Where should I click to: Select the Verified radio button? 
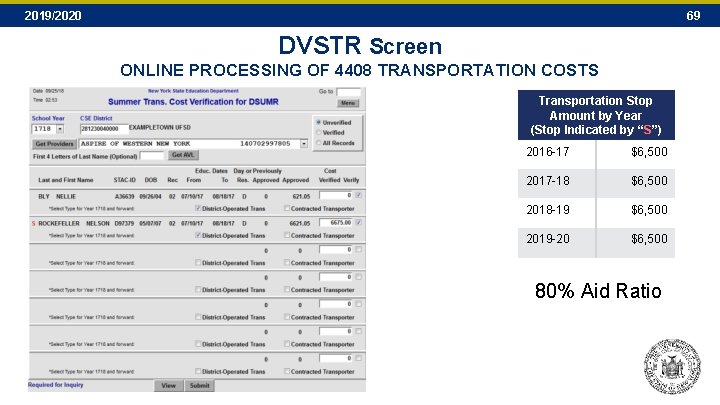coord(318,132)
